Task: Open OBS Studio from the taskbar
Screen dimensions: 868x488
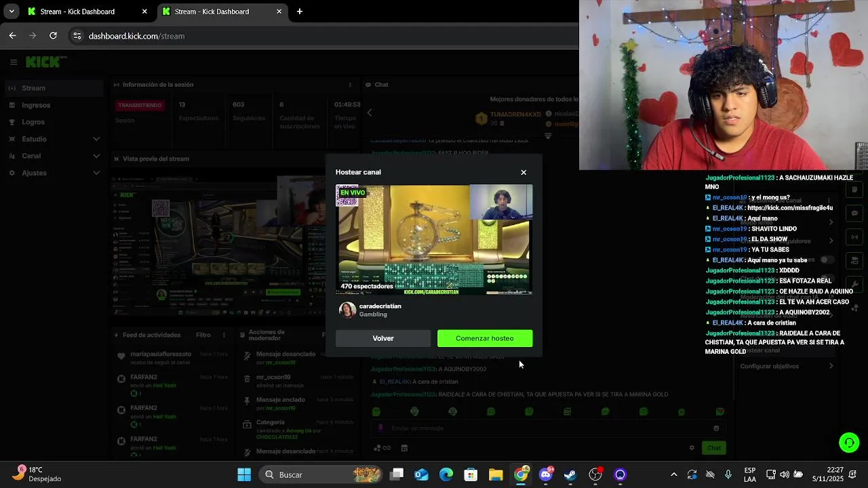Action: point(595,474)
